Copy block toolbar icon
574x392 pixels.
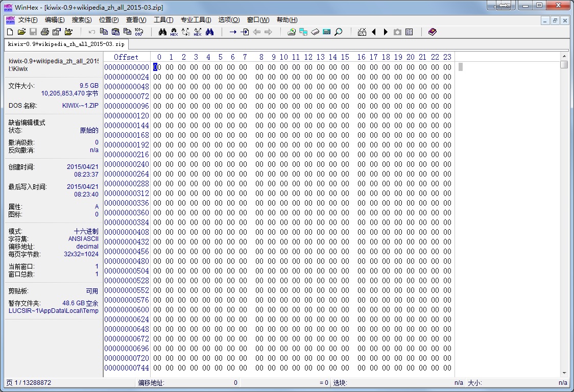pyautogui.click(x=104, y=32)
